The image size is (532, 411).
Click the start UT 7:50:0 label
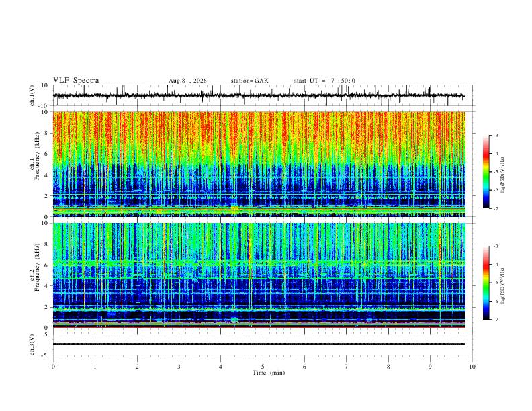[x=324, y=81]
